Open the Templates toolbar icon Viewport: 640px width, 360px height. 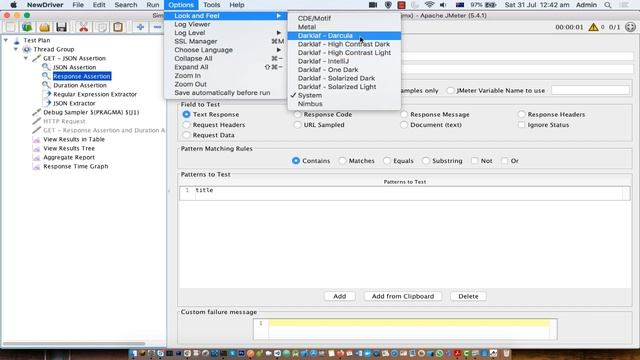(27, 27)
